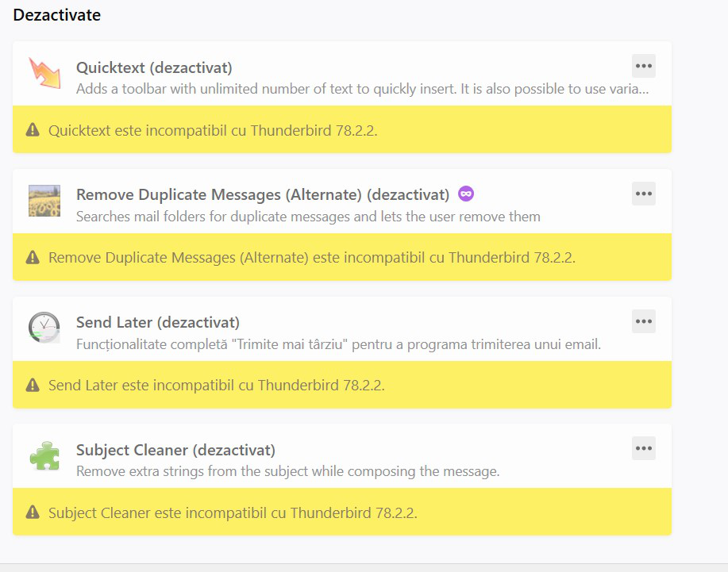This screenshot has width=728, height=572.
Task: Click the Subject Cleaner warning triangle icon
Action: [x=33, y=512]
